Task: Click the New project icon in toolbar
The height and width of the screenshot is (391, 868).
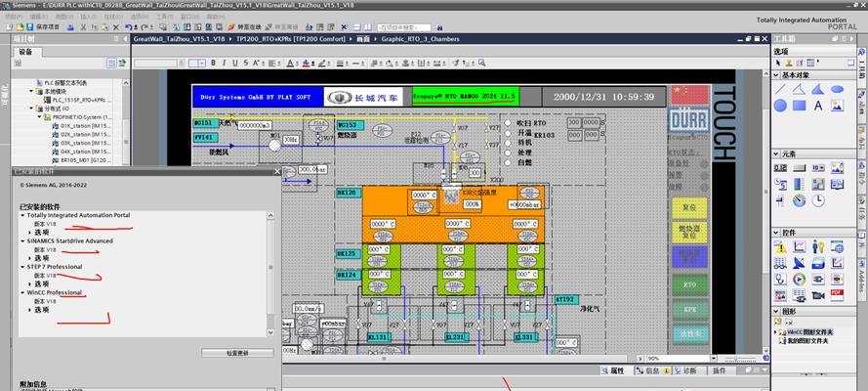Action: tap(10, 26)
